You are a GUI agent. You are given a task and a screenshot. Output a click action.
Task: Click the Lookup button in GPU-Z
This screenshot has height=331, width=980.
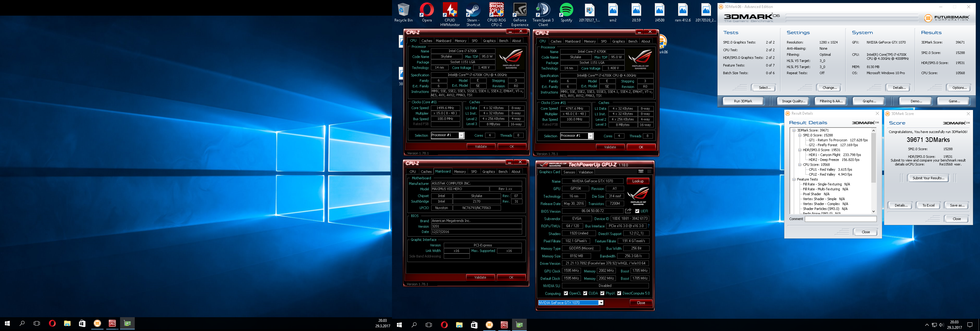pyautogui.click(x=638, y=181)
